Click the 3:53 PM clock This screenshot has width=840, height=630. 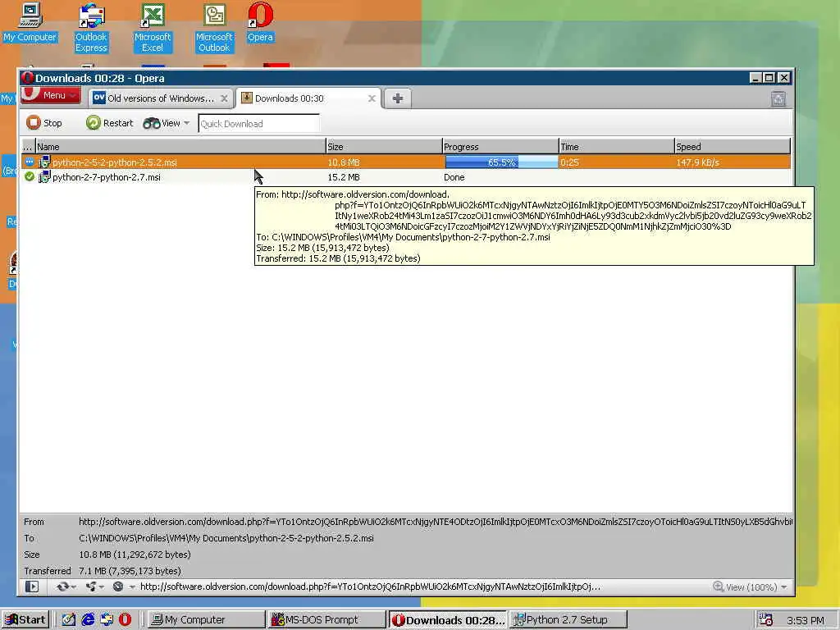(x=806, y=620)
